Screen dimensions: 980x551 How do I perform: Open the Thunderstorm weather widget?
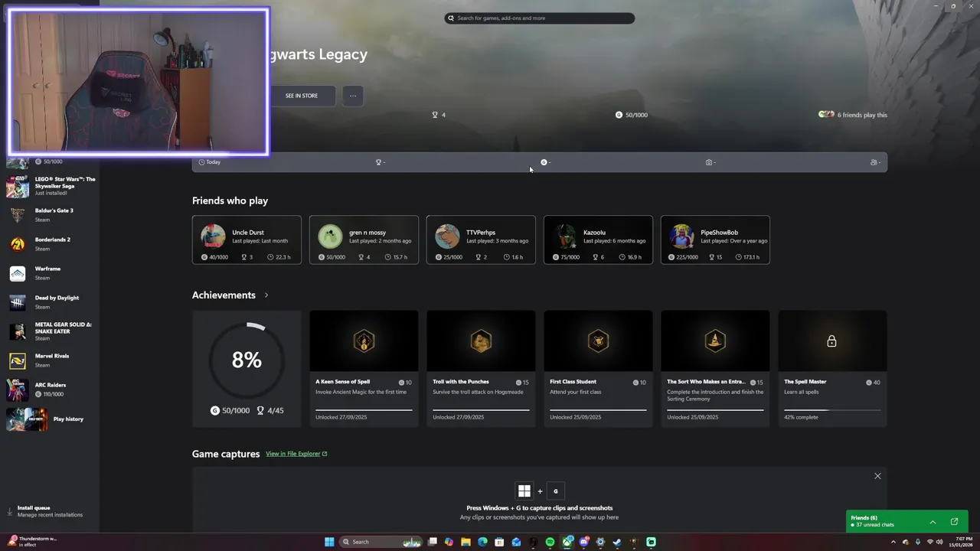pos(32,542)
